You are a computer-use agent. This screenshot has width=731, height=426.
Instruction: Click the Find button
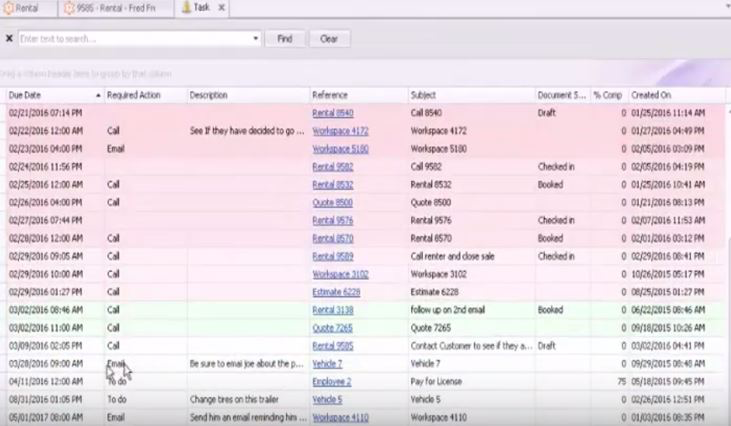click(x=285, y=39)
